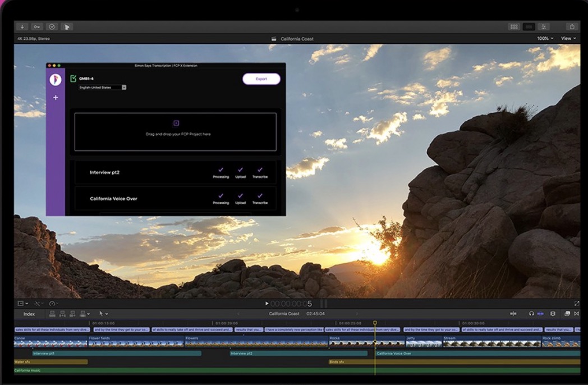588x385 pixels.
Task: Select the California music track
Action: coord(297,370)
